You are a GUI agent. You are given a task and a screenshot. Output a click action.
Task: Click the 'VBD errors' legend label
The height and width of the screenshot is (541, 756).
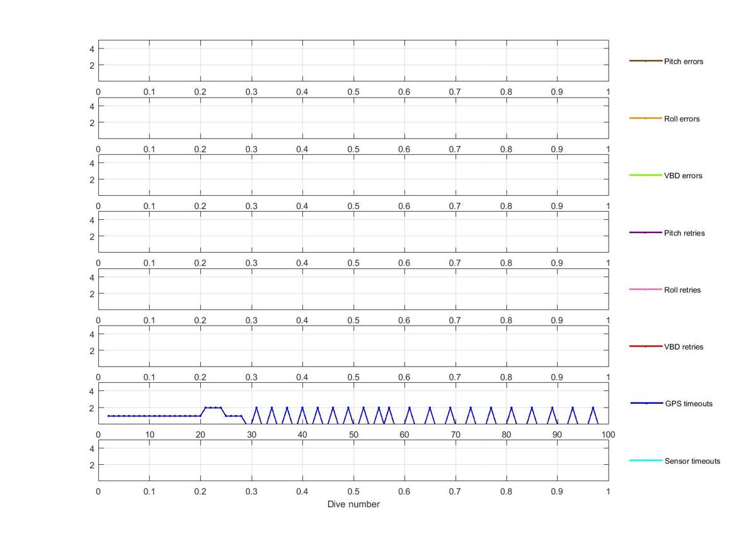683,176
